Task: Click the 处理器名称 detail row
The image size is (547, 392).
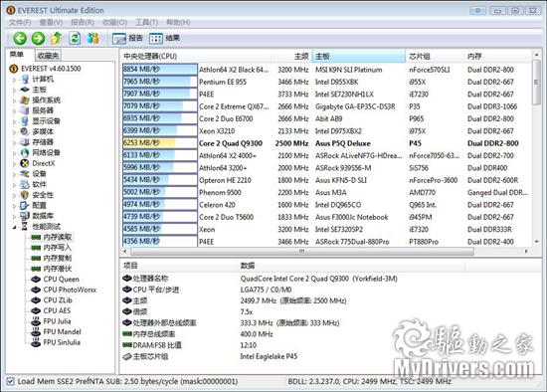Action: (x=260, y=279)
